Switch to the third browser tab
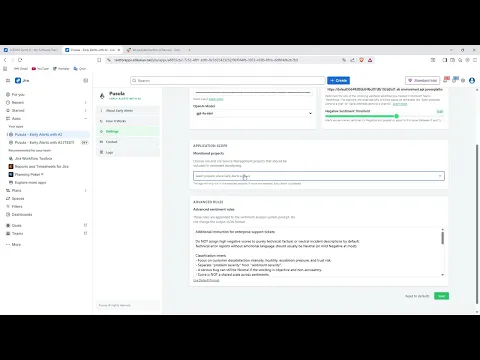480x360 pixels. [x=153, y=50]
